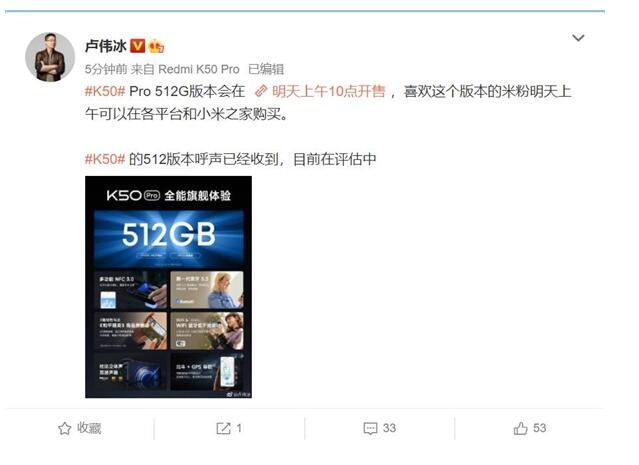The height and width of the screenshot is (465, 639).
Task: Open the 明天上午10点开售 link
Action: coord(328,91)
